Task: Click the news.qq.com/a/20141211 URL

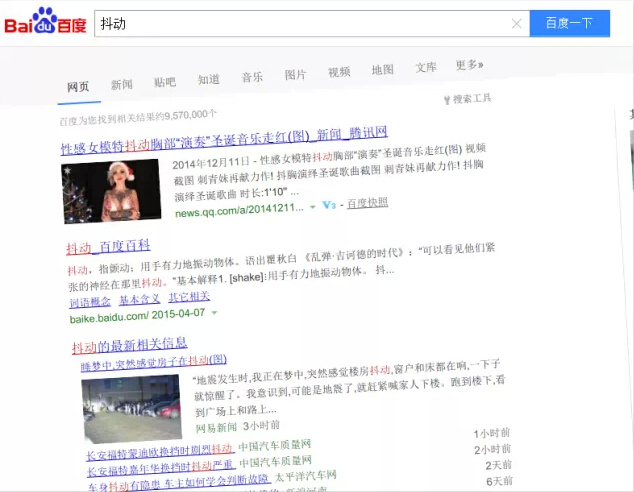Action: point(239,210)
